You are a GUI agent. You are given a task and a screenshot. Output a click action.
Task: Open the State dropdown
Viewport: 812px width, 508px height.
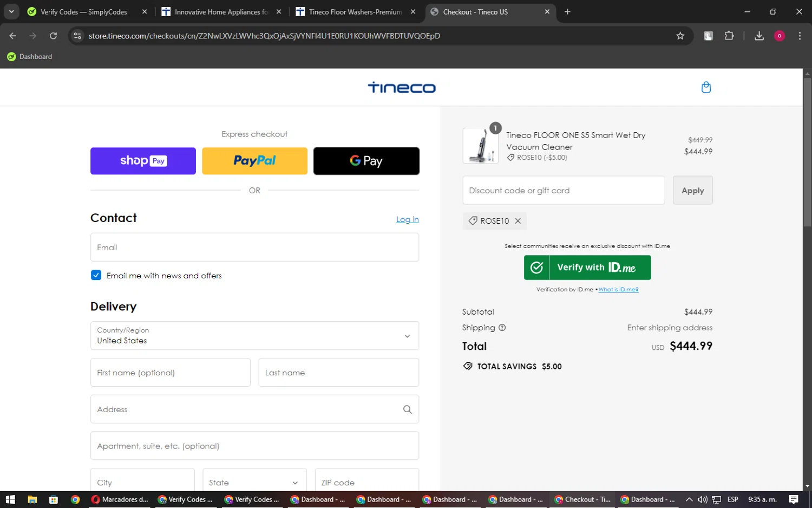(254, 481)
